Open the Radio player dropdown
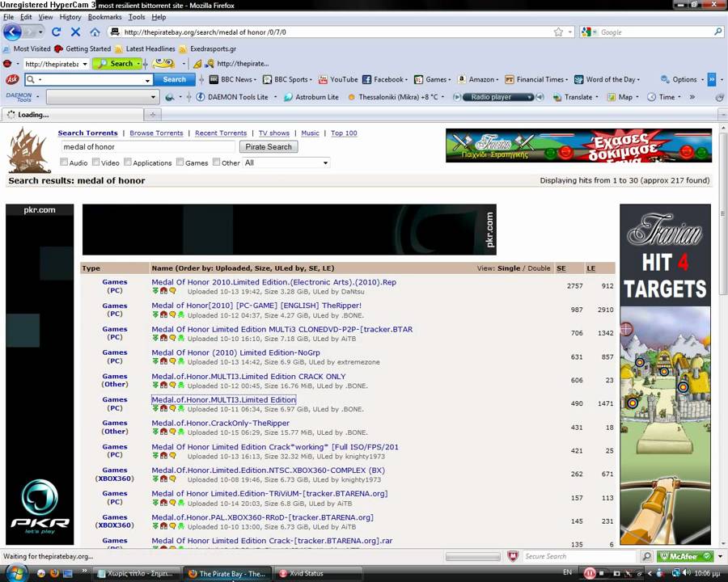The image size is (728, 582). (x=529, y=97)
